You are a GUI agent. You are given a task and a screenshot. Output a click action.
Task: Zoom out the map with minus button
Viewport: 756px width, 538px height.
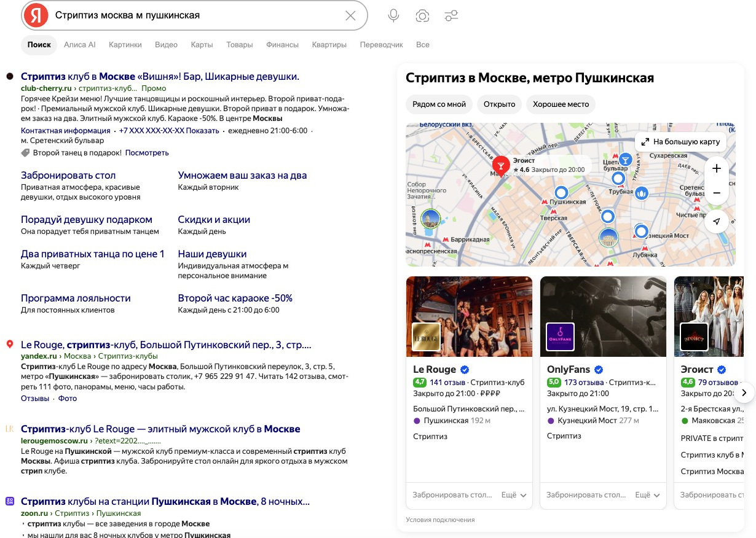tap(717, 193)
